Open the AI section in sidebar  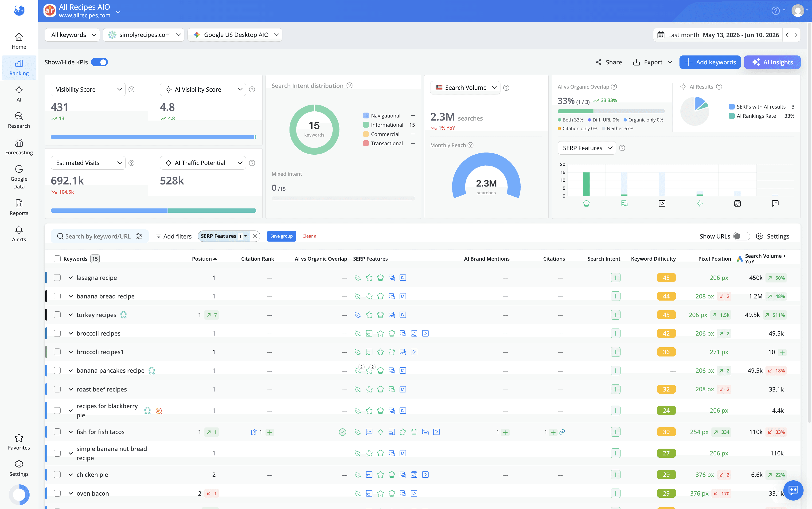click(19, 94)
